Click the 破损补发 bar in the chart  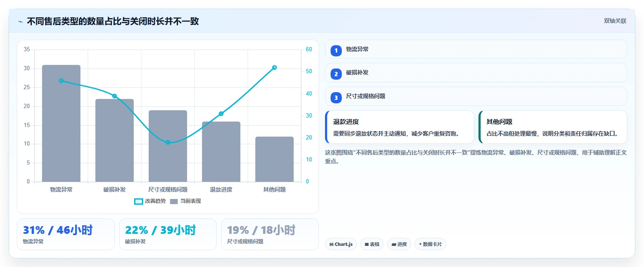[114, 140]
